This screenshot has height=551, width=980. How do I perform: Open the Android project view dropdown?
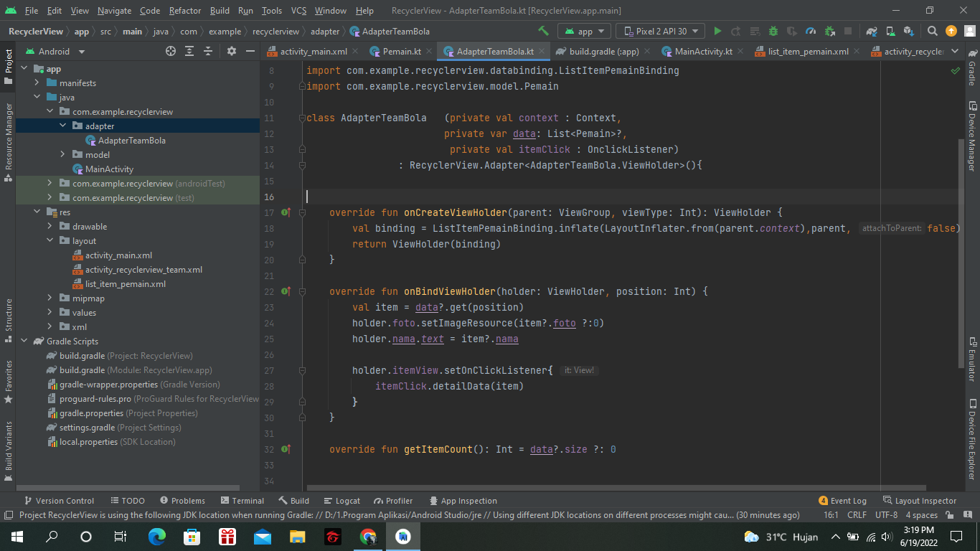pos(55,51)
